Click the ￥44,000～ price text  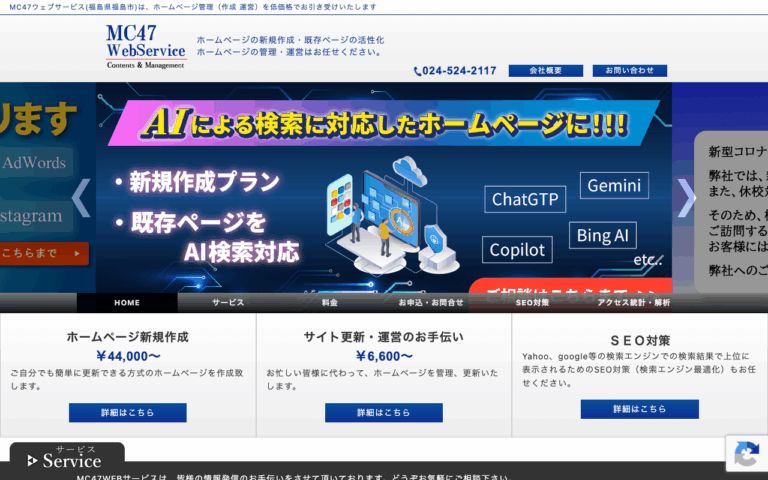point(128,356)
